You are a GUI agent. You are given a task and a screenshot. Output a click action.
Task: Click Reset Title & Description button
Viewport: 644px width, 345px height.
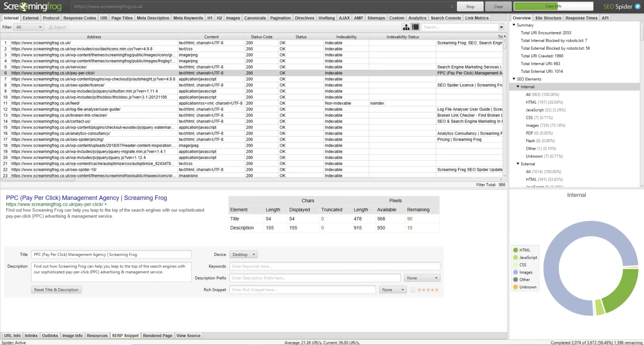pyautogui.click(x=56, y=290)
